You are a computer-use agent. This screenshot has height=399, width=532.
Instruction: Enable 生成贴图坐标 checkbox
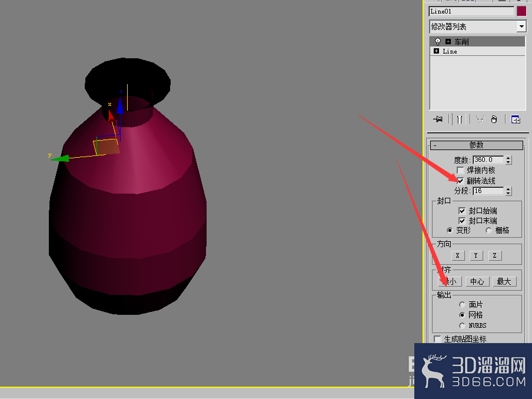[437, 338]
